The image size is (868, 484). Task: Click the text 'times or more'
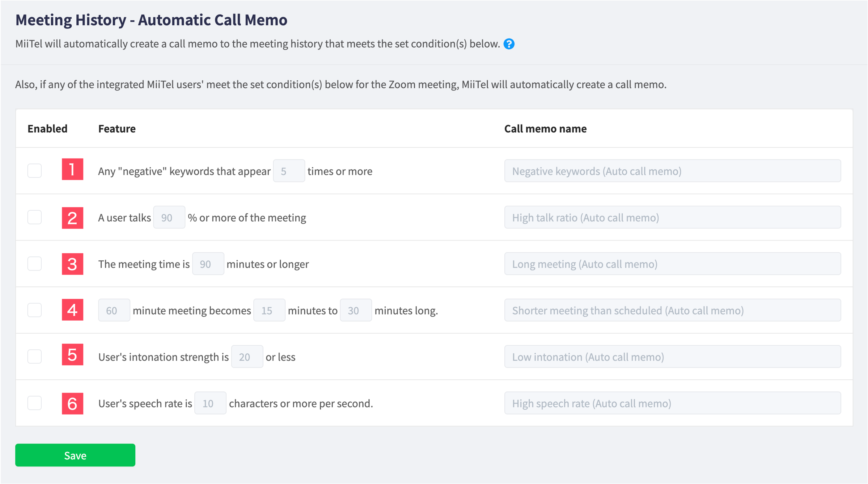click(340, 171)
